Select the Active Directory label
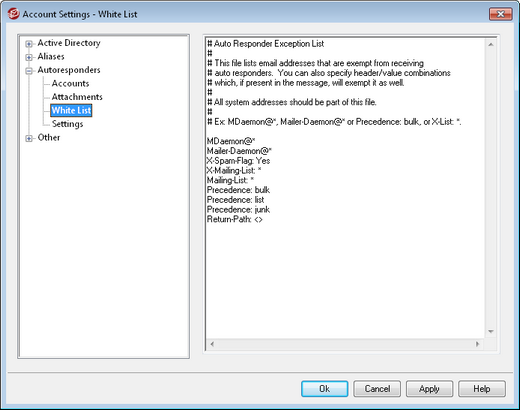 pos(69,43)
